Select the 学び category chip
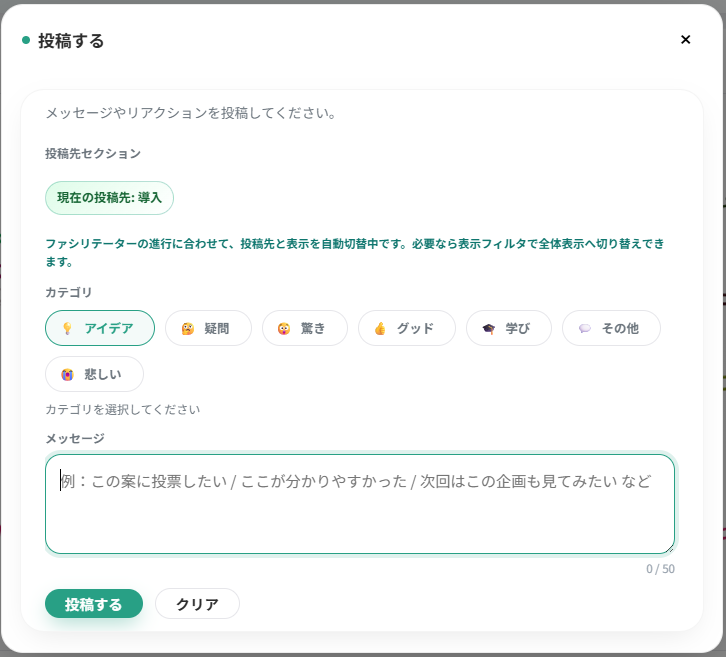726x657 pixels. [509, 328]
